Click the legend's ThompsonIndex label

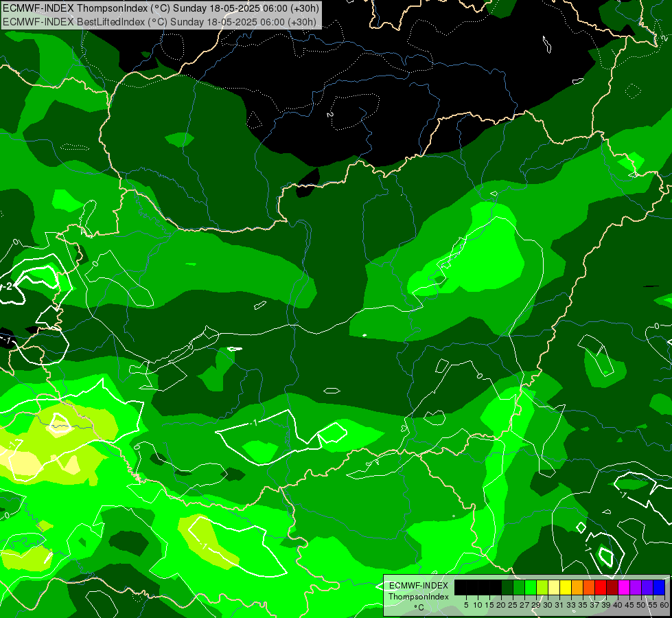[418, 597]
